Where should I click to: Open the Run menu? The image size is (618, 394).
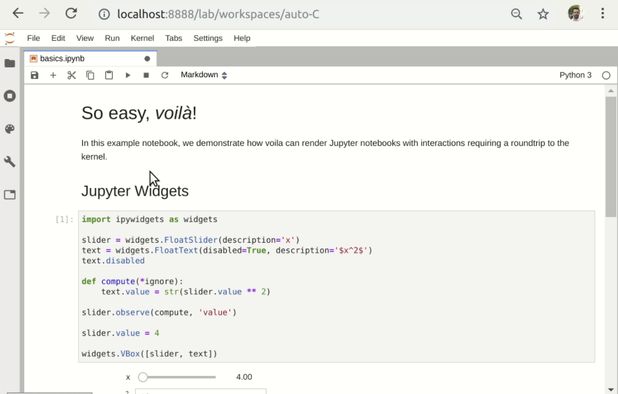coord(112,38)
